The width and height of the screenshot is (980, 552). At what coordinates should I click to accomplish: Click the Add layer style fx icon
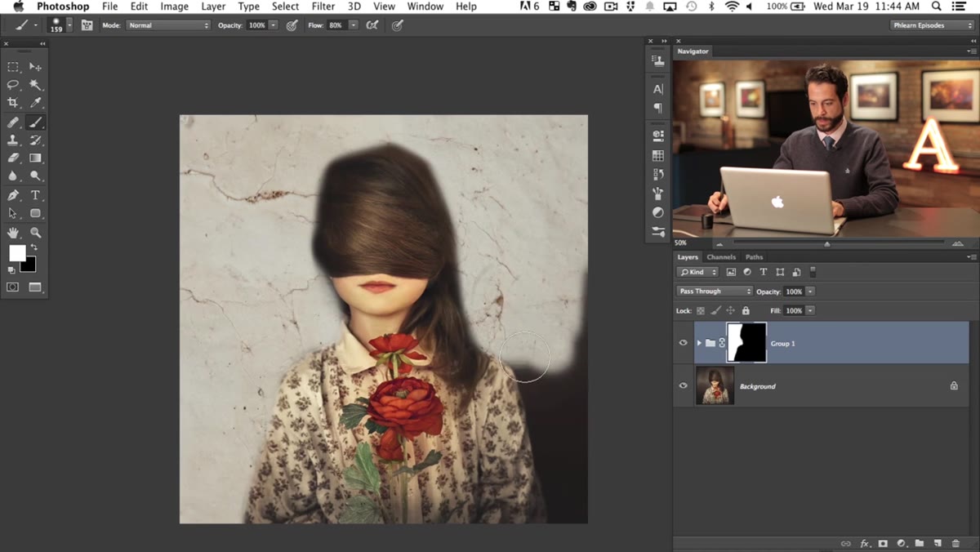coord(865,544)
